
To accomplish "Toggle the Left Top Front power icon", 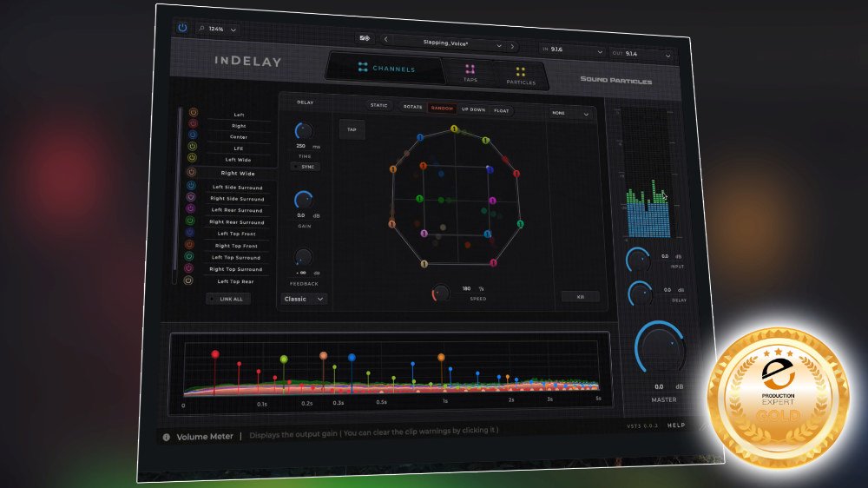I will pos(190,233).
